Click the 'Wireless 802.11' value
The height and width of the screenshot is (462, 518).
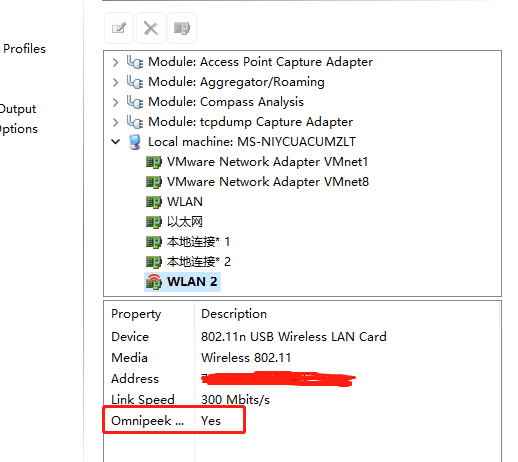[246, 358]
